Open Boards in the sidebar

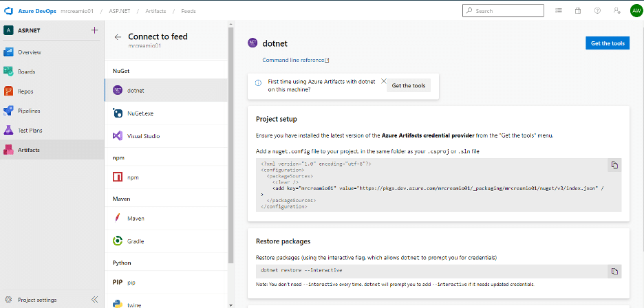pos(52,71)
